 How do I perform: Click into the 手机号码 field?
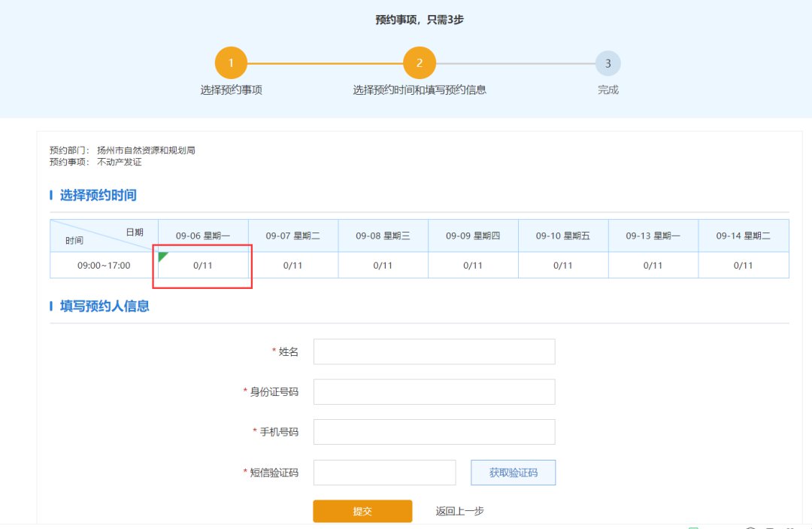[434, 432]
